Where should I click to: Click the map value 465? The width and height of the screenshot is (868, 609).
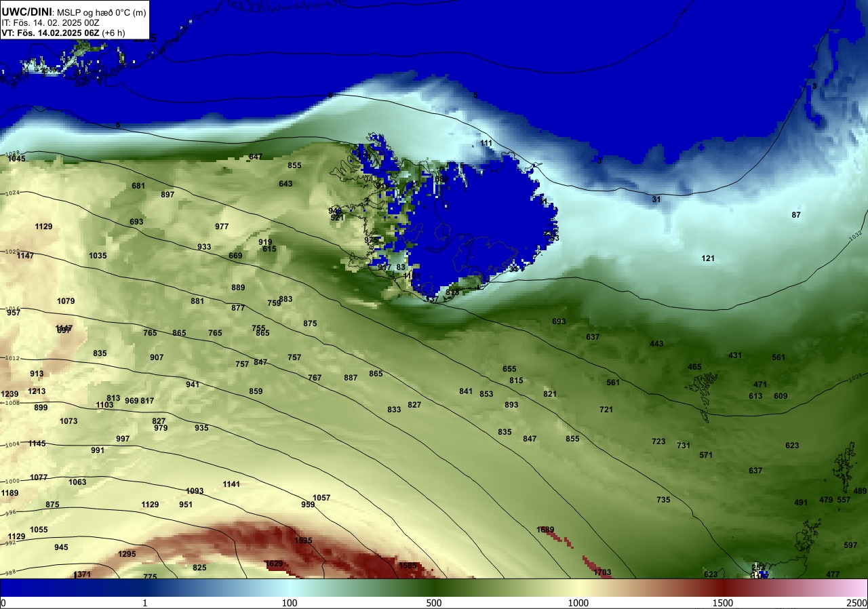[694, 367]
